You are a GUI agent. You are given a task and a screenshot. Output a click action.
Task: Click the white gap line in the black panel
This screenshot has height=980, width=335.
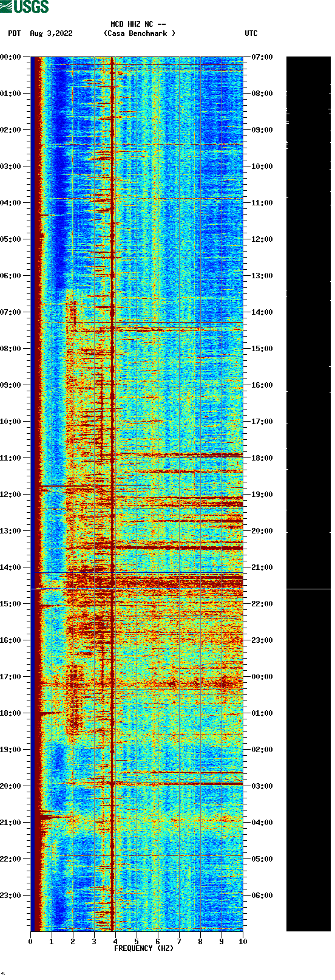308,589
